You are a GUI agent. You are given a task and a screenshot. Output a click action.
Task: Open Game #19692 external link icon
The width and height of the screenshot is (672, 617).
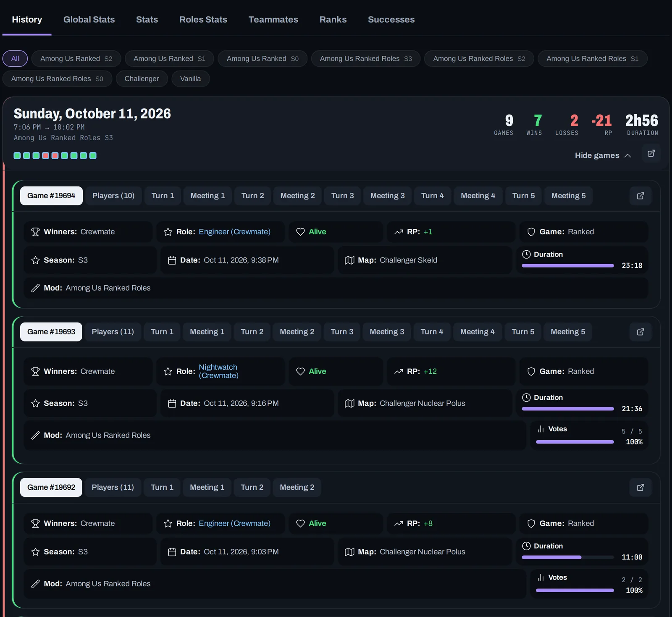(640, 487)
